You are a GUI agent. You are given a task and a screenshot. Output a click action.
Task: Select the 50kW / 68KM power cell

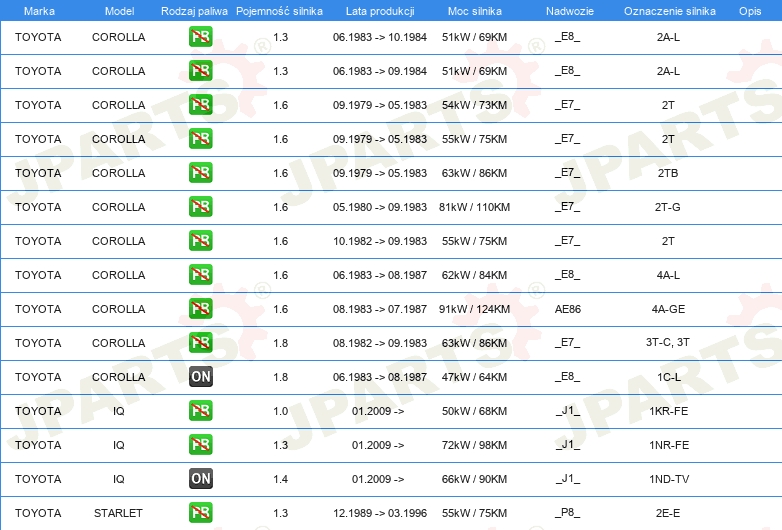tap(474, 411)
